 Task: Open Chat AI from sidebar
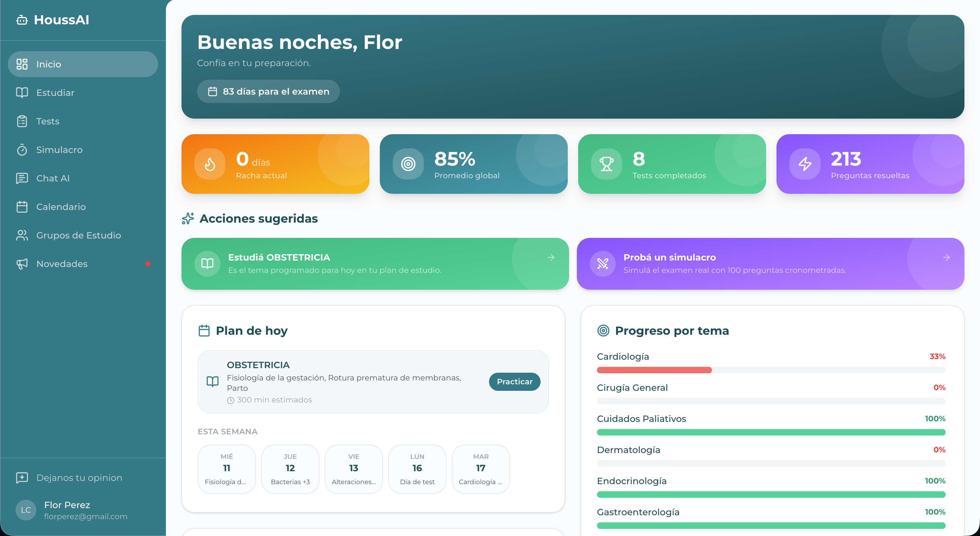(x=53, y=179)
